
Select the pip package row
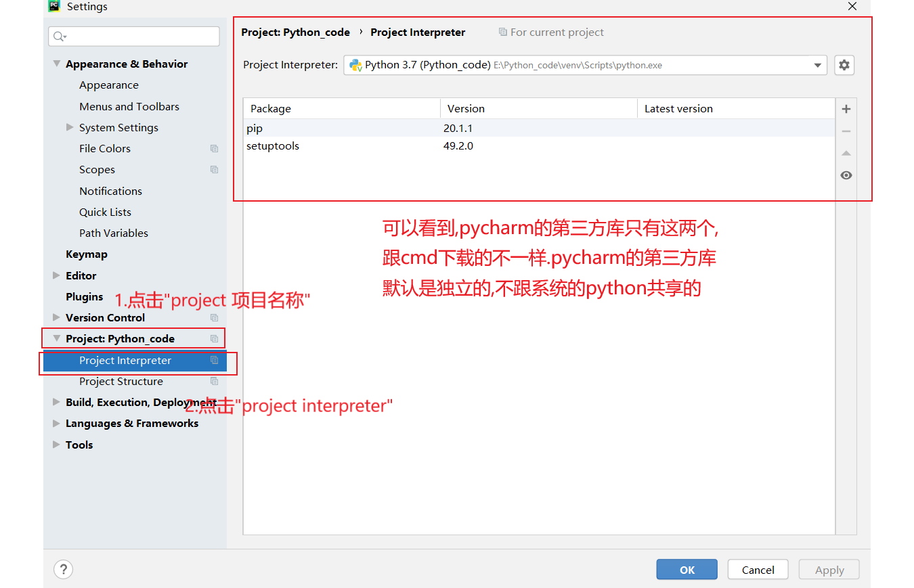(x=539, y=129)
